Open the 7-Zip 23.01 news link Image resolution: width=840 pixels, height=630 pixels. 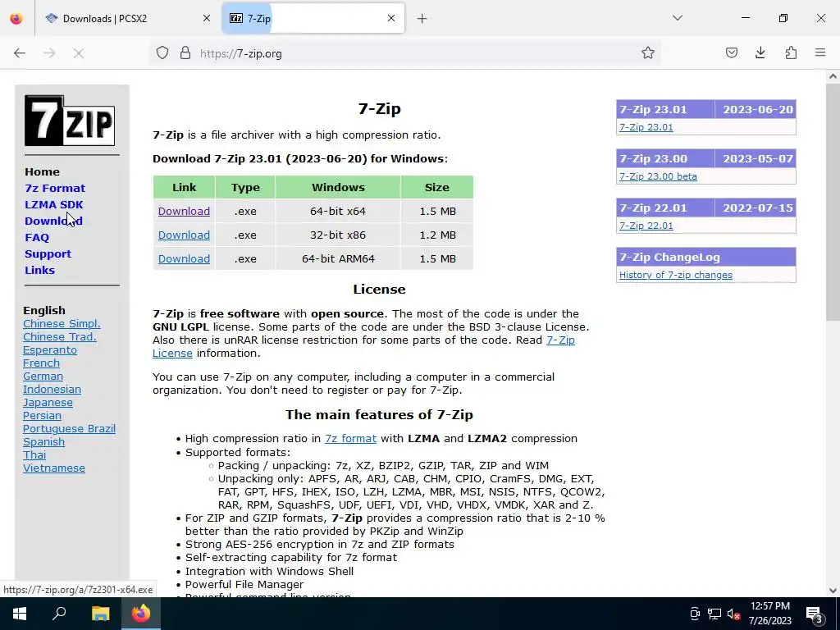646,127
